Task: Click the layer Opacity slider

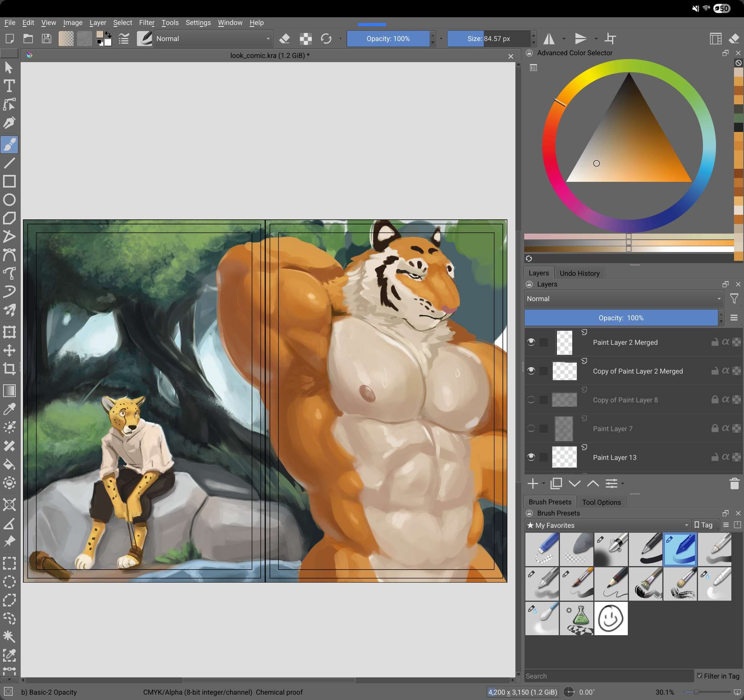Action: [621, 318]
